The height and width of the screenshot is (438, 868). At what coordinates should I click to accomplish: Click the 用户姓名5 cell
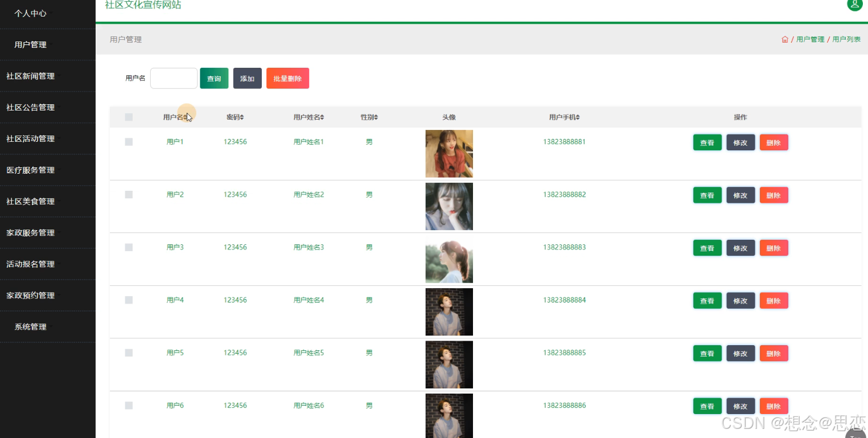click(x=308, y=353)
